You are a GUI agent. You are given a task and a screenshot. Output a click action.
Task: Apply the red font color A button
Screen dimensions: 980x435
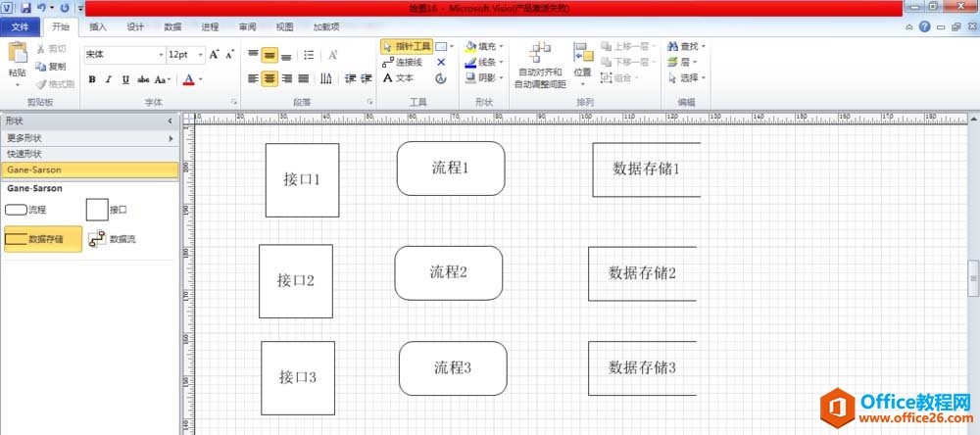189,79
